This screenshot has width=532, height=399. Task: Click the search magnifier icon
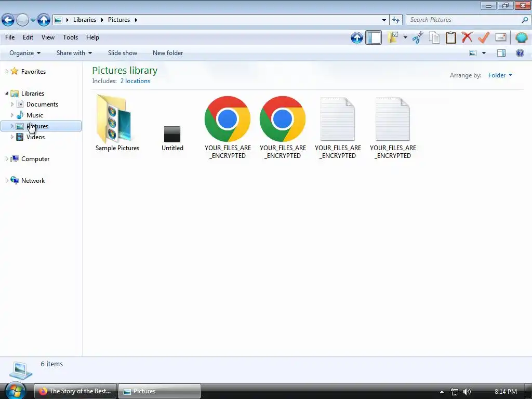point(525,20)
